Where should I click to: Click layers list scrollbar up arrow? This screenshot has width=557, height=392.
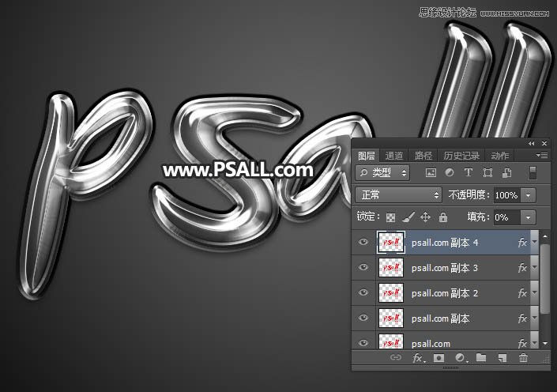pos(545,236)
